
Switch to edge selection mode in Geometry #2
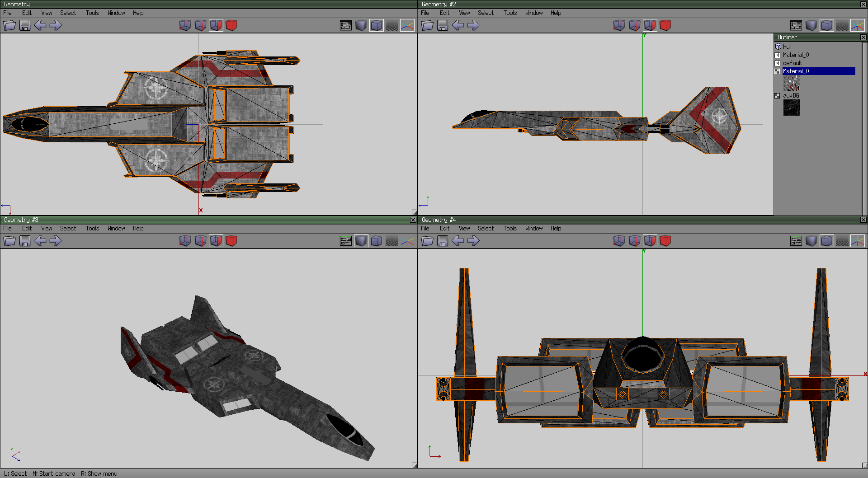(634, 26)
